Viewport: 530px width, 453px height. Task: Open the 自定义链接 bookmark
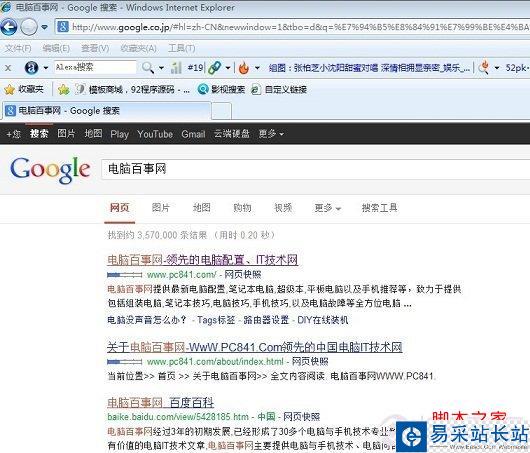click(x=279, y=89)
